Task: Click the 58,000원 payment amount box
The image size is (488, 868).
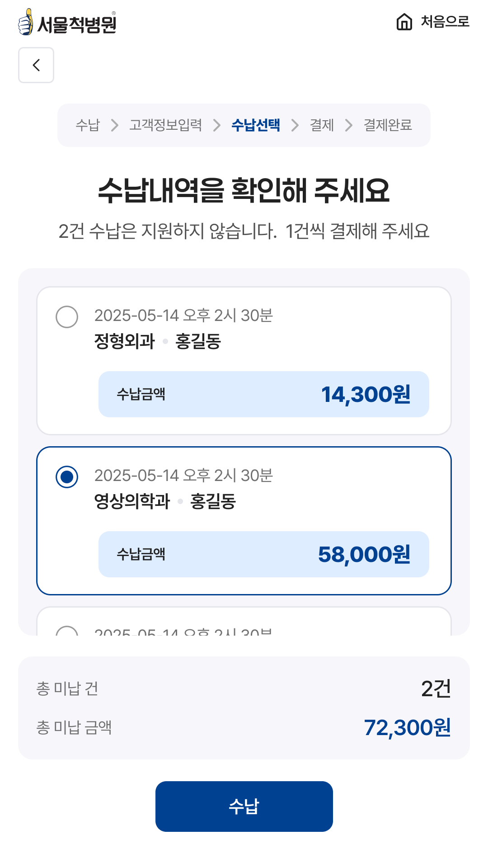Action: pos(263,554)
